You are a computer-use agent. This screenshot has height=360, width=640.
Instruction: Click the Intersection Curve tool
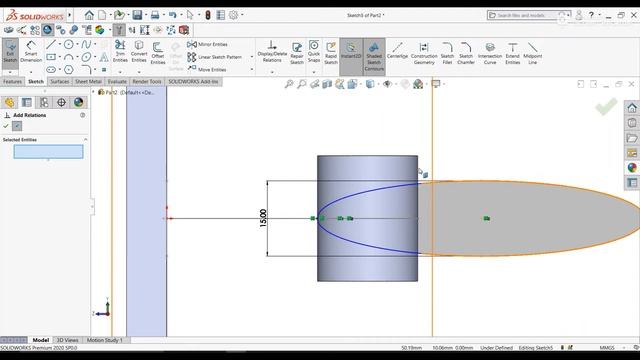click(x=490, y=53)
